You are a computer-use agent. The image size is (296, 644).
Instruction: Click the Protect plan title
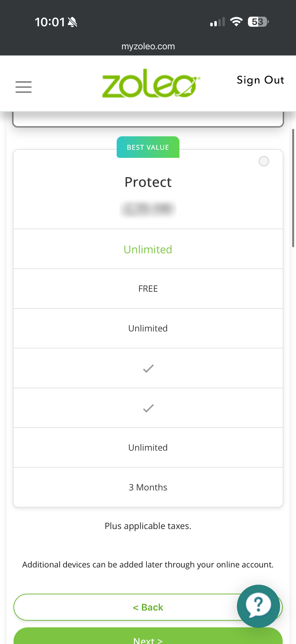tap(148, 182)
